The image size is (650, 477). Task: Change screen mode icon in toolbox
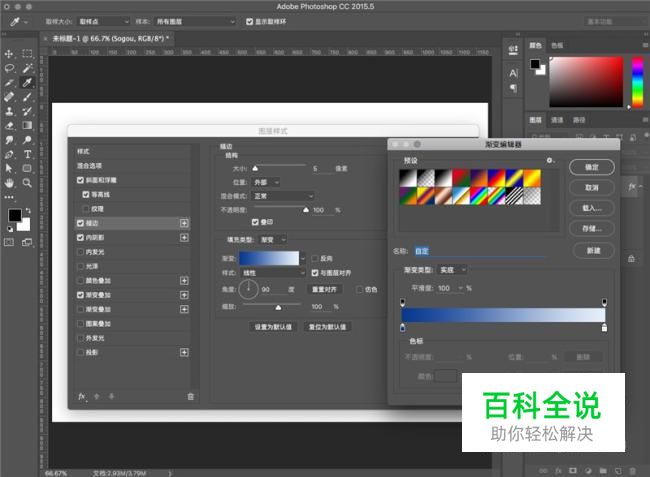27,242
